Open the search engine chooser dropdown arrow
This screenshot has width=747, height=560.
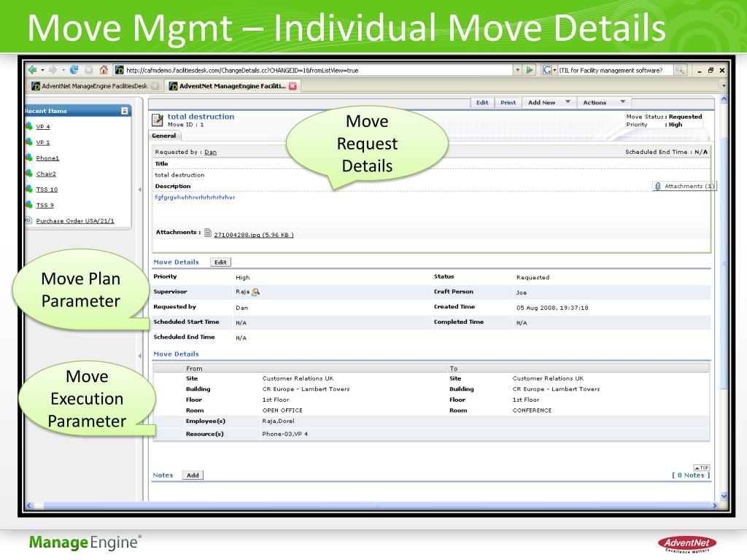click(x=554, y=70)
